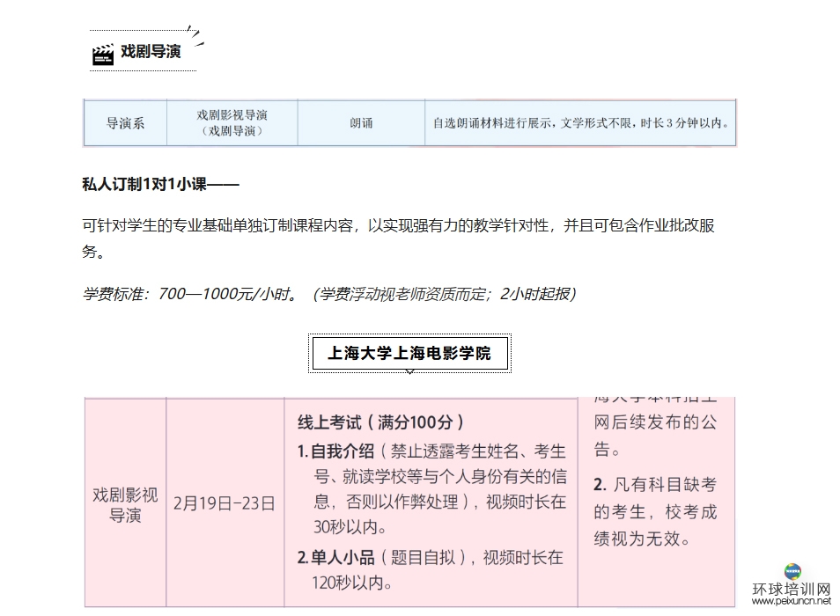This screenshot has height=616, width=840.
Task: Click the 戏剧影视导演（戏剧导演） table cell
Action: pyautogui.click(x=232, y=123)
